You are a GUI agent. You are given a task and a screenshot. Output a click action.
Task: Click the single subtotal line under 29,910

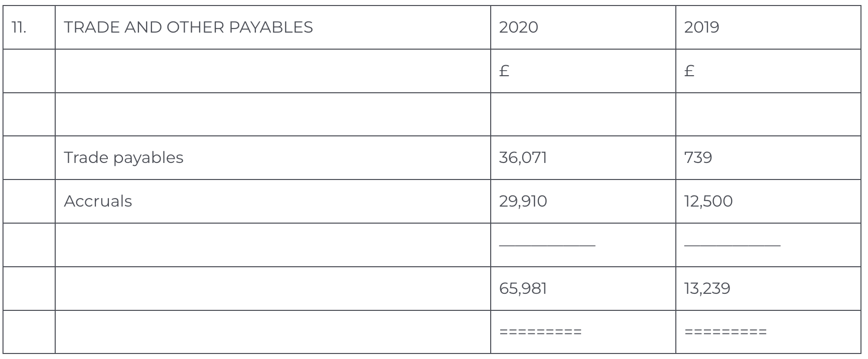click(x=547, y=245)
